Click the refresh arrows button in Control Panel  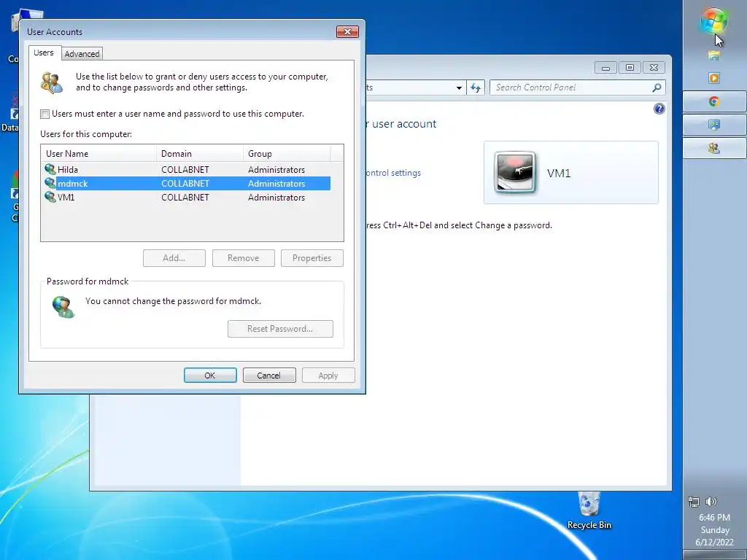click(475, 87)
